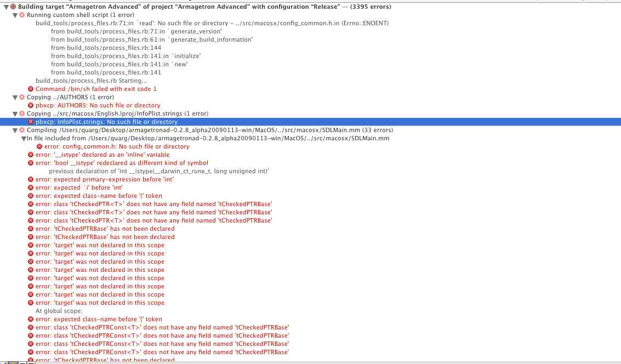
Task: Click error icon next to Running custom shell script
Action: 22,15
